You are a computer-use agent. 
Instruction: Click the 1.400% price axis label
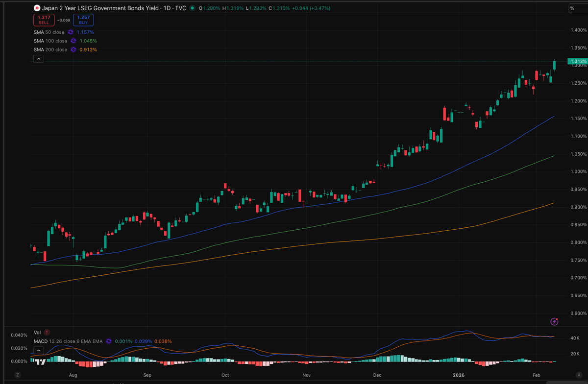click(579, 30)
